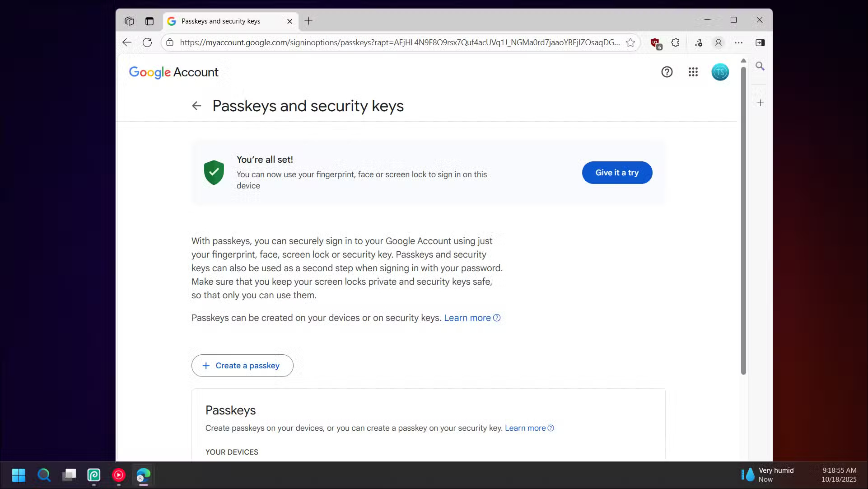The width and height of the screenshot is (868, 489).
Task: Open the Google apps grid
Action: 693,72
